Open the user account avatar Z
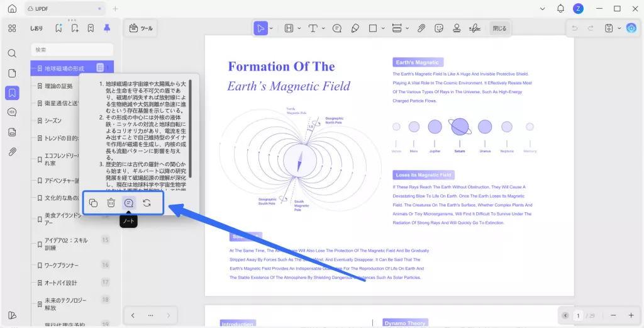 pyautogui.click(x=578, y=9)
